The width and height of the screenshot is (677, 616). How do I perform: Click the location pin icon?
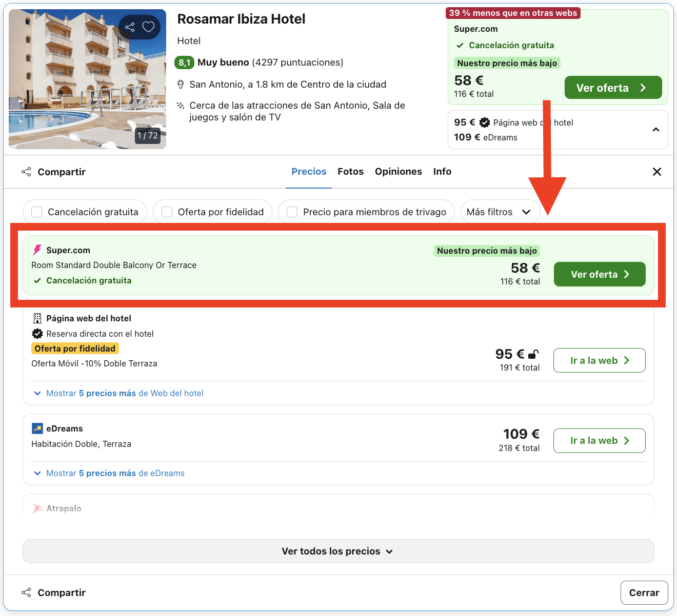coord(181,85)
